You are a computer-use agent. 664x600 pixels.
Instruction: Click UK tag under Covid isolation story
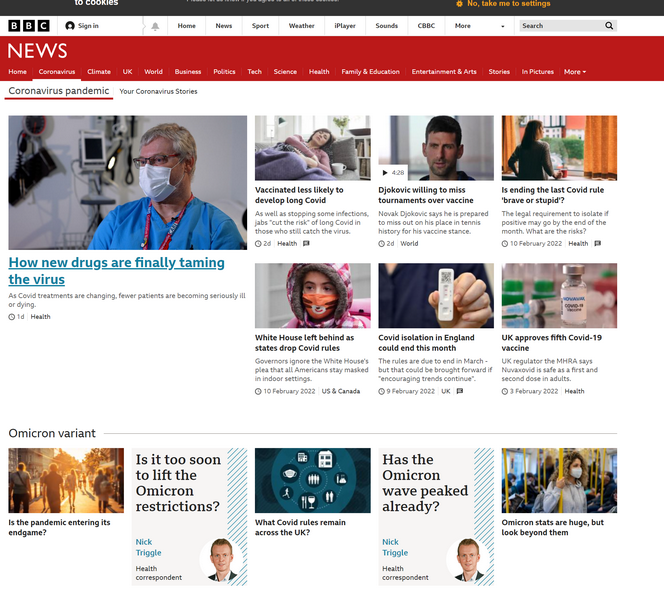[x=446, y=391]
